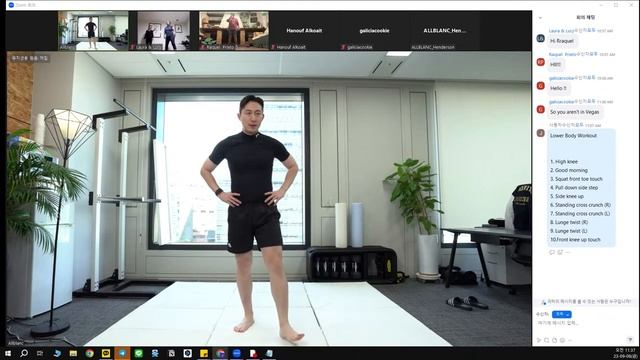Click '7. Standing cross crunch (L)' line
Screen dimensions: 640x360
(x=580, y=213)
